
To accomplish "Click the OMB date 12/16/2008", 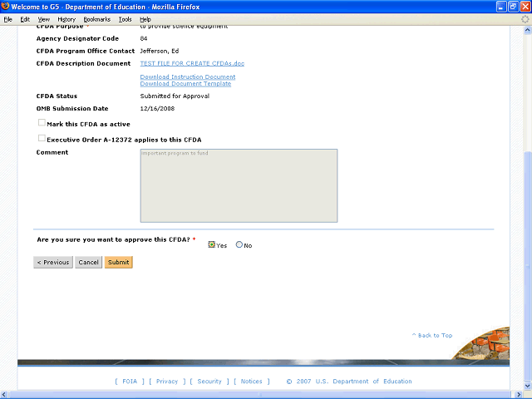I will coord(157,109).
